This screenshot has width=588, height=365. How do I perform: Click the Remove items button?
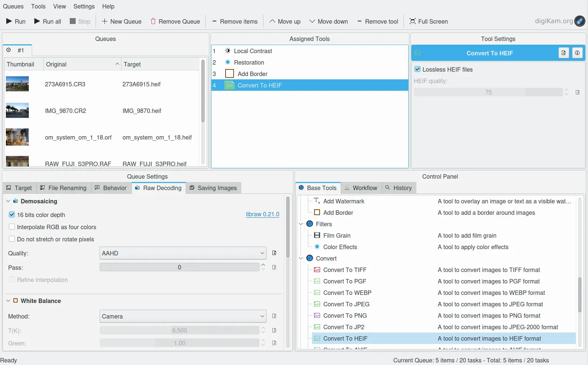coord(235,21)
